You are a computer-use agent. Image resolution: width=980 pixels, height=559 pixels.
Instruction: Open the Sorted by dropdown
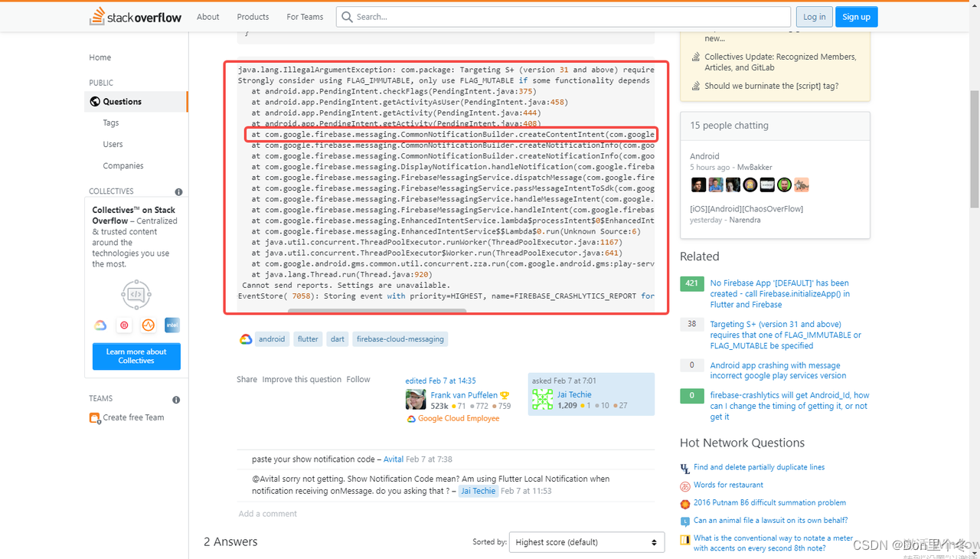click(587, 542)
